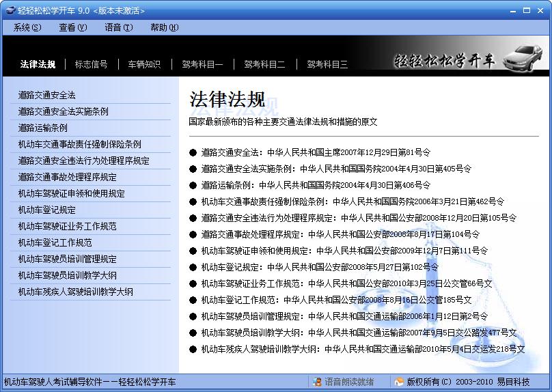Click the content line mentioning 公交管66号文
This screenshot has width=552, height=392.
[x=347, y=283]
